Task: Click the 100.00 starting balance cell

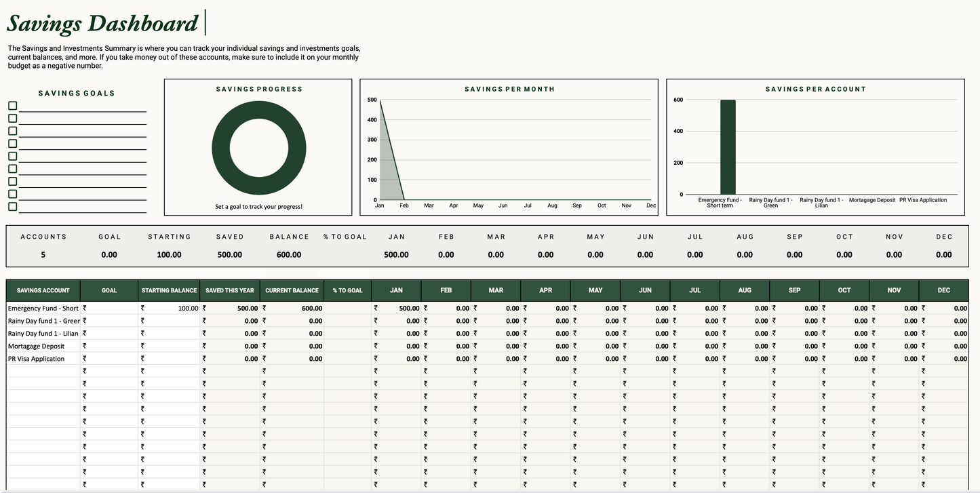Action: pos(169,308)
